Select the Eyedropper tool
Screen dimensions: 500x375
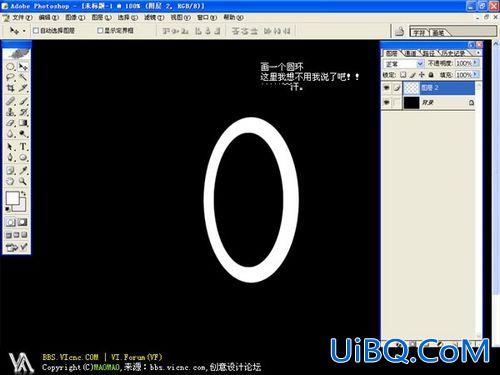tap(23, 170)
